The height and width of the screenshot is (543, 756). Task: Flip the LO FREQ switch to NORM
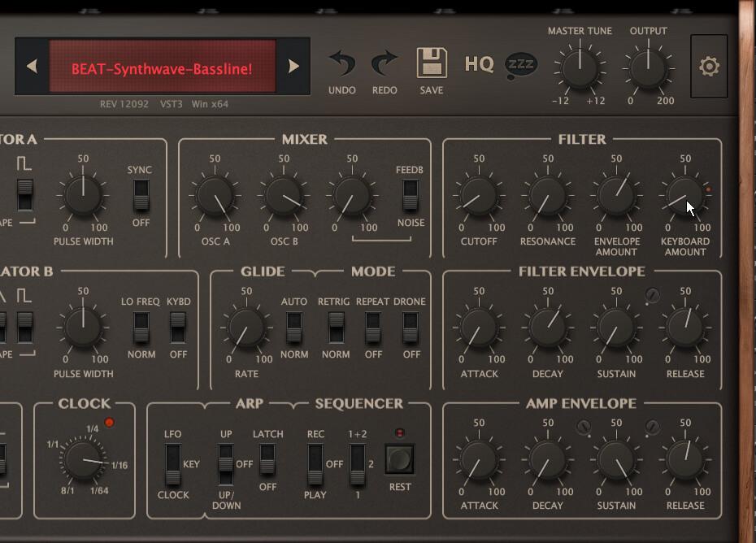point(140,331)
